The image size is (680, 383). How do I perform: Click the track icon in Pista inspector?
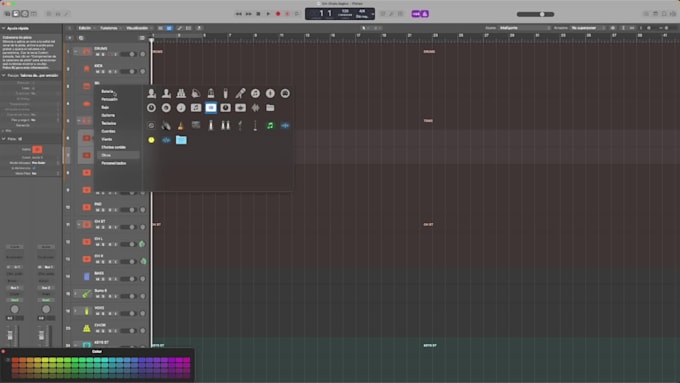[37, 150]
